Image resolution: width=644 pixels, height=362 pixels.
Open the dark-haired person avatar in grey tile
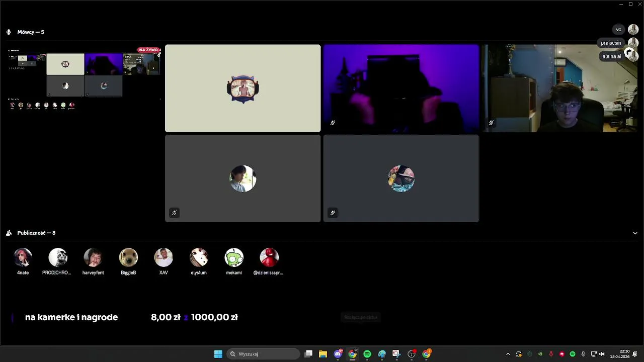click(x=243, y=178)
